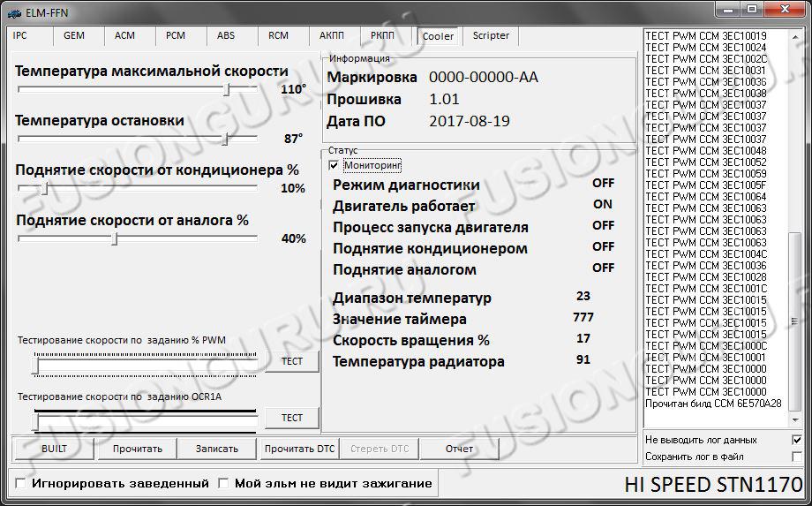Select the ABS tab
The width and height of the screenshot is (812, 506).
pos(226,36)
